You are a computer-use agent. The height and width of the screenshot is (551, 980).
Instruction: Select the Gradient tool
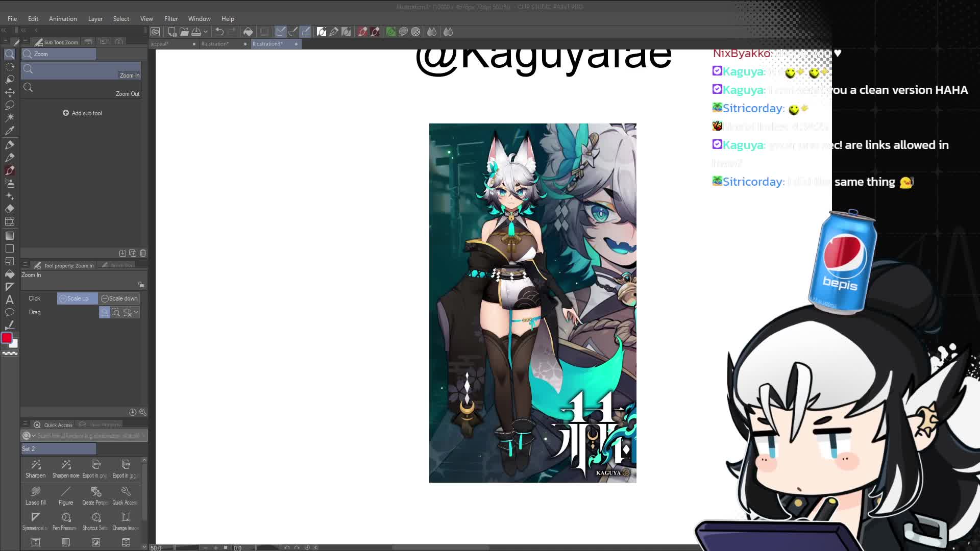10,236
